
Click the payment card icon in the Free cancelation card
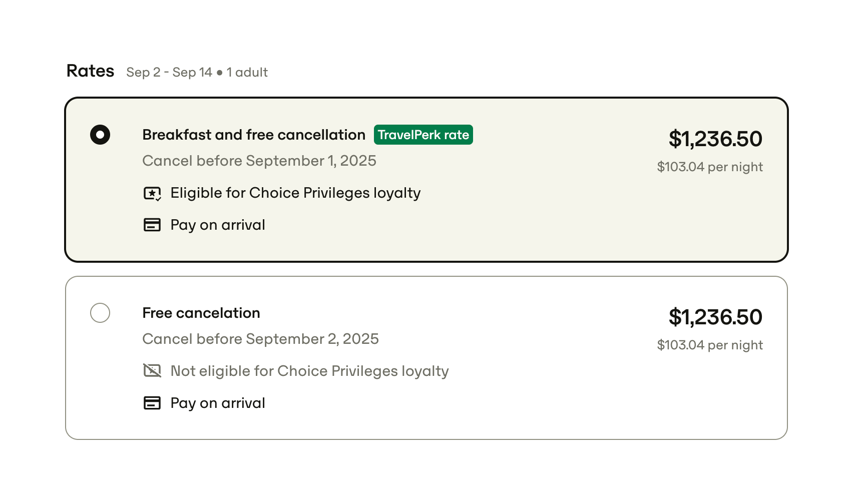pyautogui.click(x=152, y=403)
